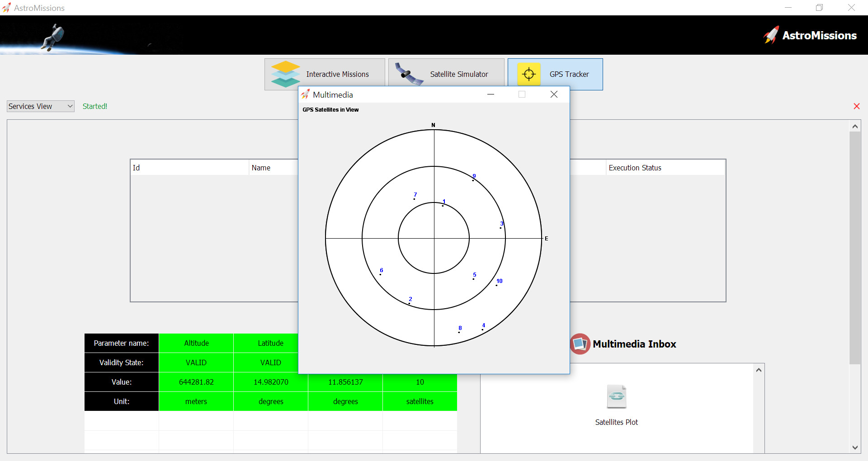
Task: Click the GPS Tracker crosshair icon
Action: [x=528, y=74]
